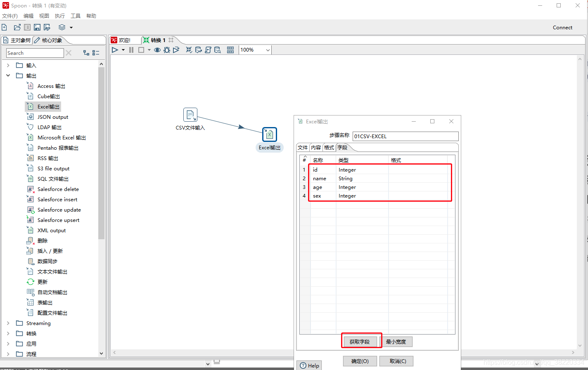Click the Save as icon
Screen dimensions: 588x370
click(47, 27)
